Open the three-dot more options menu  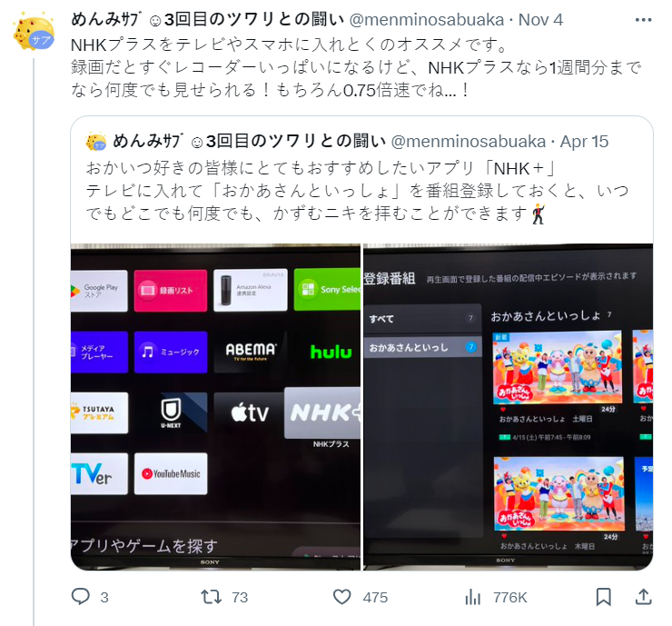(643, 20)
